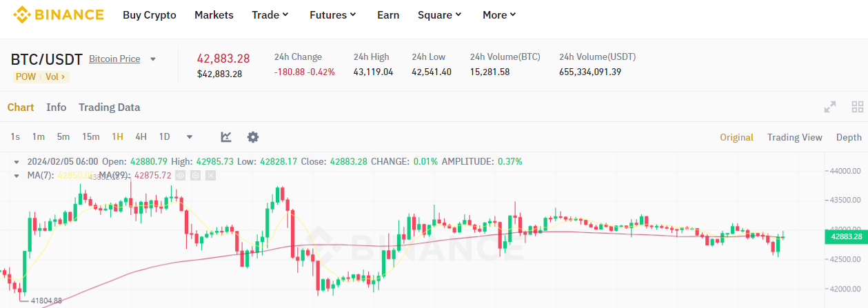Screen dimensions: 868x308
Task: Open MA indicator settings gear
Action: (x=195, y=176)
